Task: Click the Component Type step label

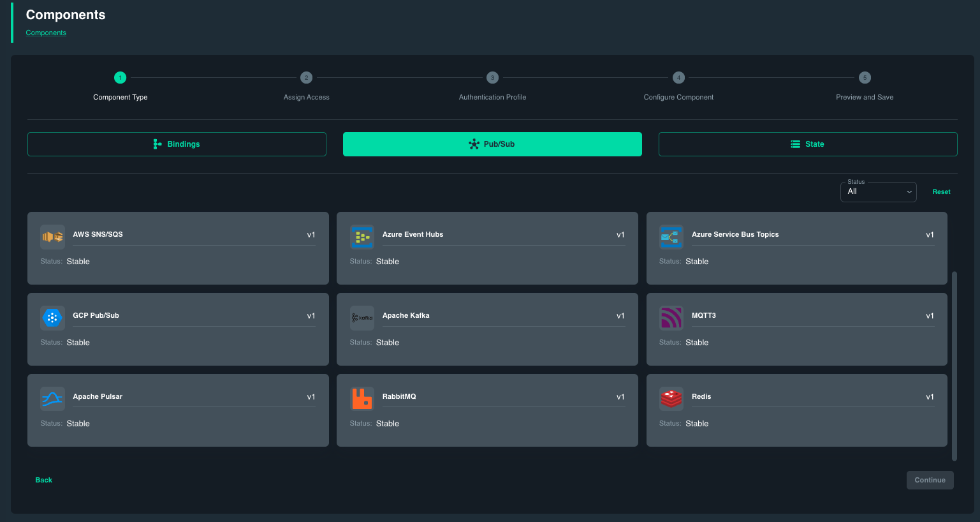Action: pos(121,97)
